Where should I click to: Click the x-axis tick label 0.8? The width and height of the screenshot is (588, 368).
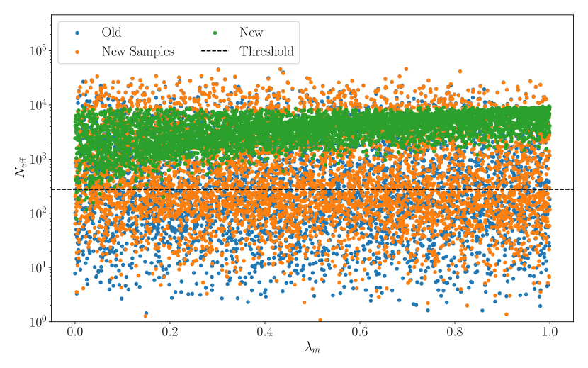click(455, 332)
